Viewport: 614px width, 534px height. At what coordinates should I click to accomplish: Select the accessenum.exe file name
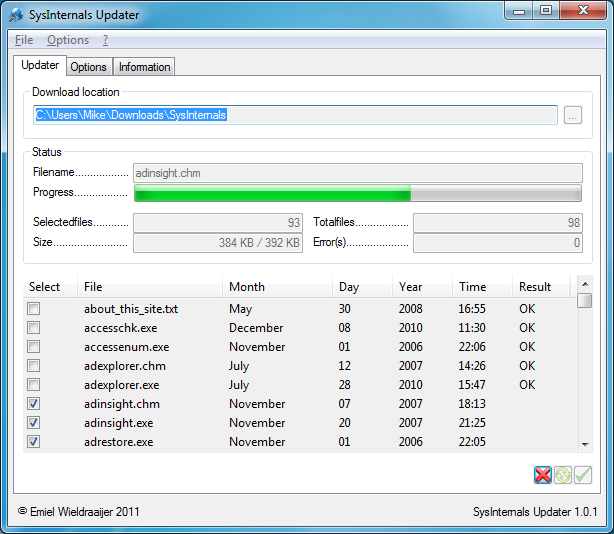coord(126,347)
